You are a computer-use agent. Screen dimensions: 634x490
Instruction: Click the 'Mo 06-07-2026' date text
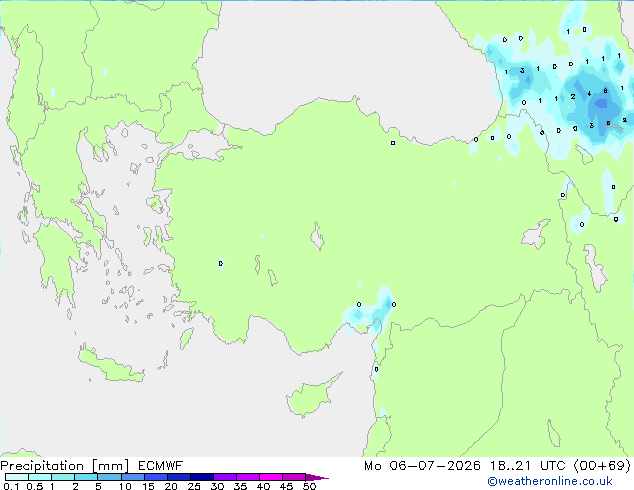(422, 466)
